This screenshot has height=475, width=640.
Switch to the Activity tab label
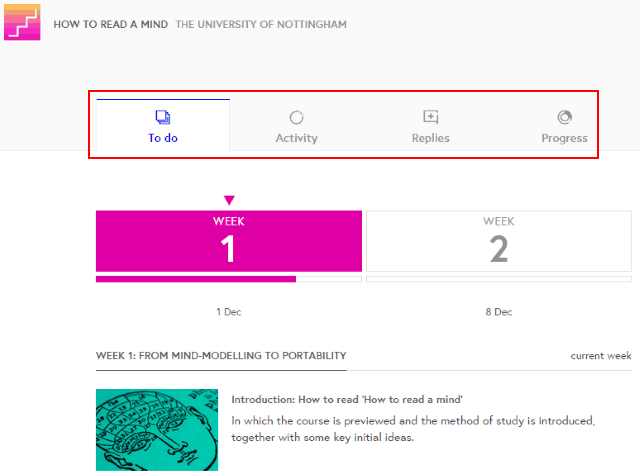point(296,138)
